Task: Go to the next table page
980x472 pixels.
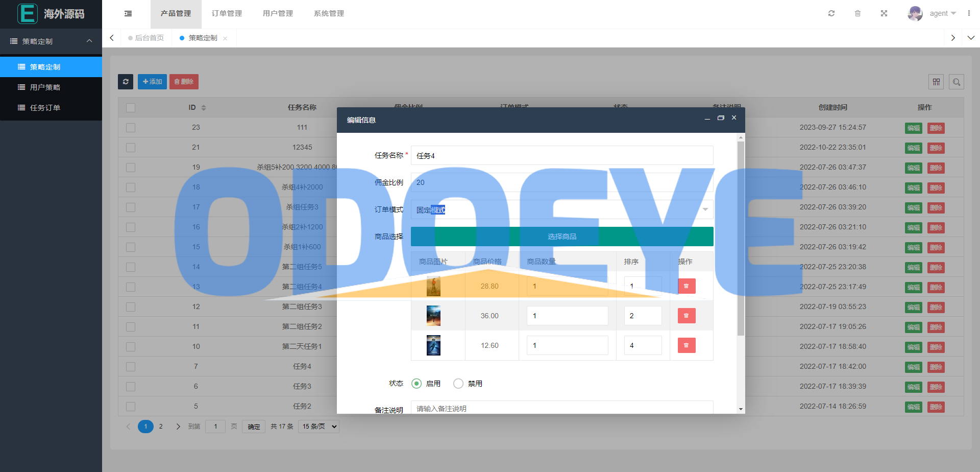Action: click(x=178, y=427)
